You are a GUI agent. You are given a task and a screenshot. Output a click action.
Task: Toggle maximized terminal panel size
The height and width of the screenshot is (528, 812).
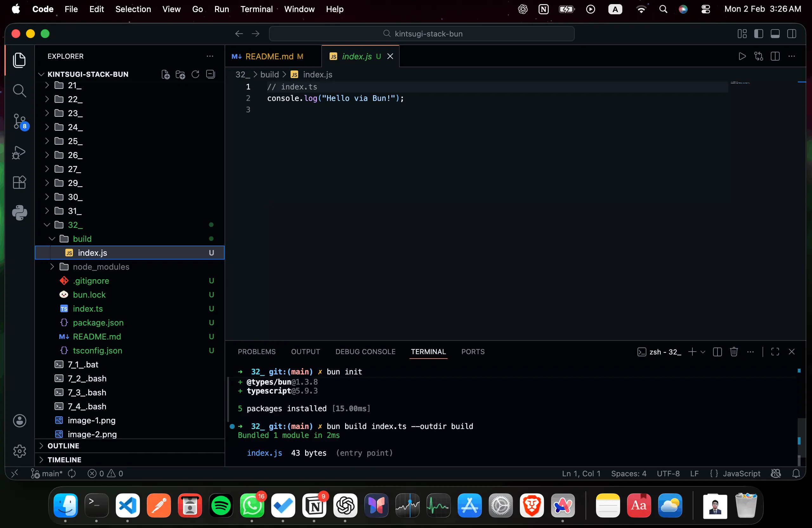pyautogui.click(x=775, y=352)
